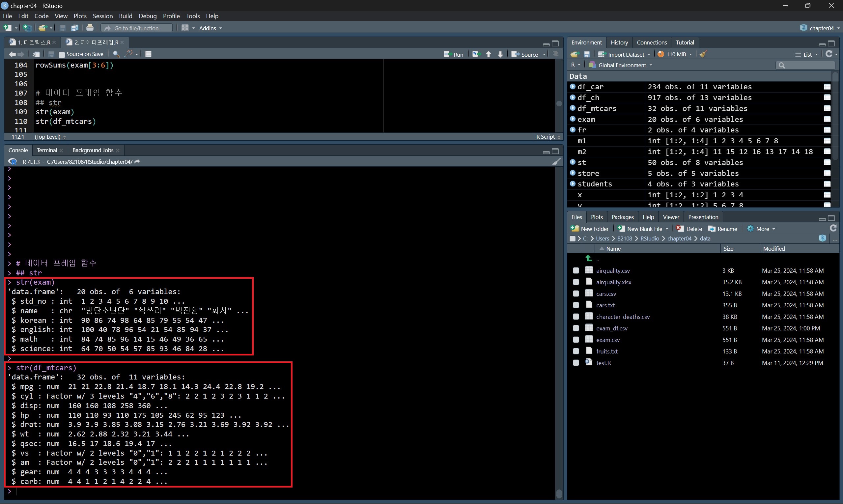843x504 pixels.
Task: Click the show in new window icon
Action: click(x=36, y=54)
